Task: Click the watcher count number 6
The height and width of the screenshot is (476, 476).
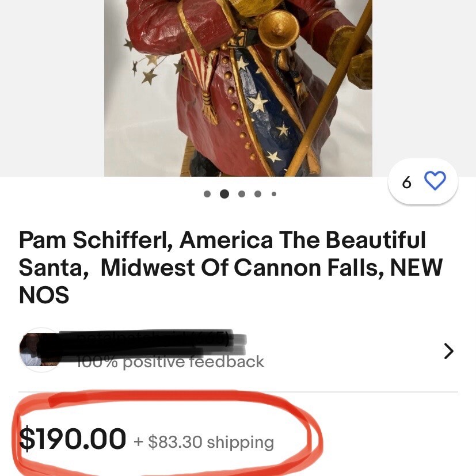Action: [x=407, y=183]
